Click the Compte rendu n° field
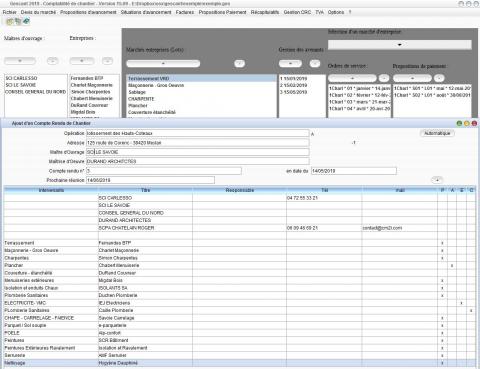 [164, 171]
